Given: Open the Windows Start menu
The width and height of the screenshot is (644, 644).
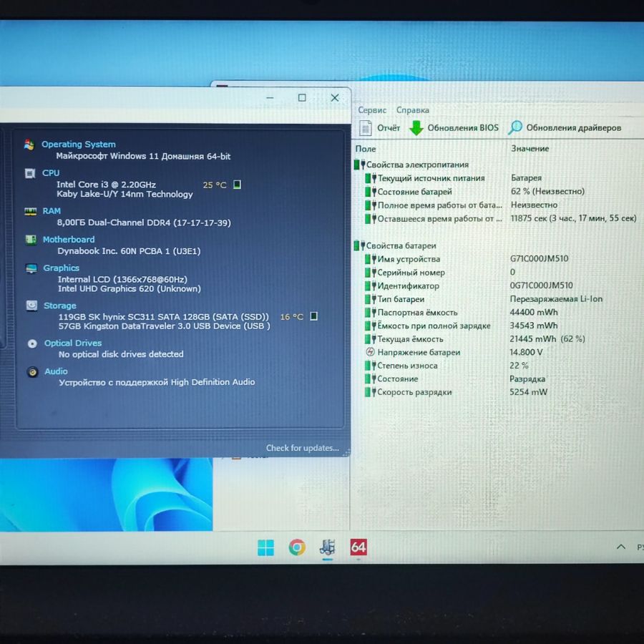Looking at the screenshot, I should tap(265, 548).
